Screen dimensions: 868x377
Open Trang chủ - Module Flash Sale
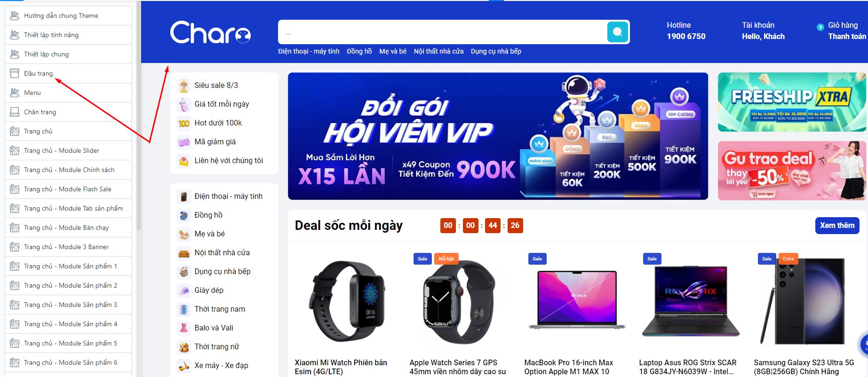pyautogui.click(x=68, y=189)
